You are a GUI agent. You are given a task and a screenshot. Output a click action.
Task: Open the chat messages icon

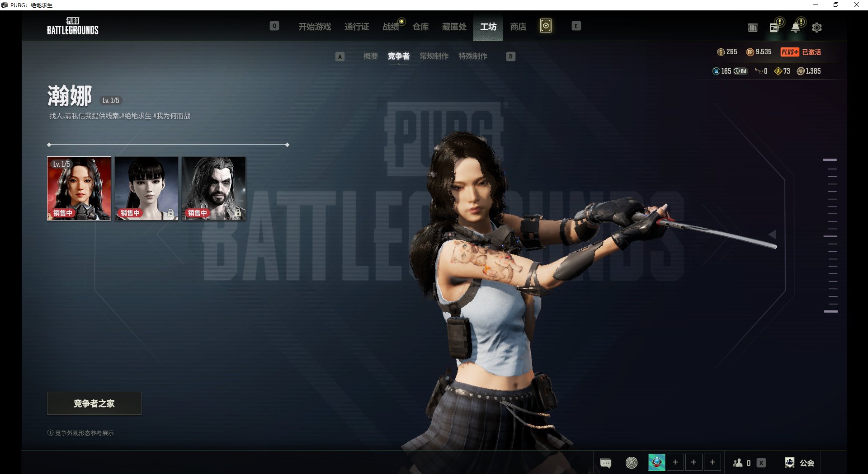(x=605, y=463)
